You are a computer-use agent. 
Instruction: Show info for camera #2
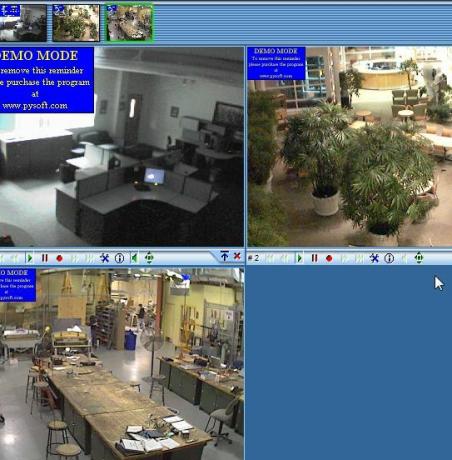(389, 258)
